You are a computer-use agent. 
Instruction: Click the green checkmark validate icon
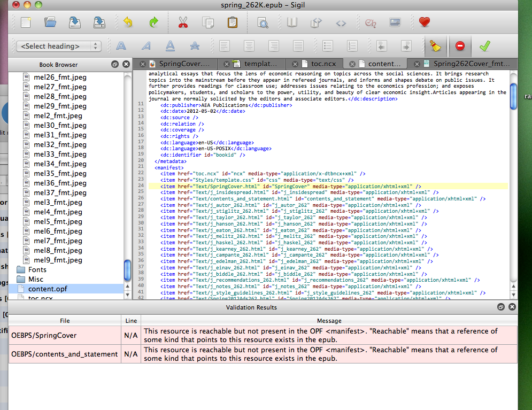coord(484,46)
